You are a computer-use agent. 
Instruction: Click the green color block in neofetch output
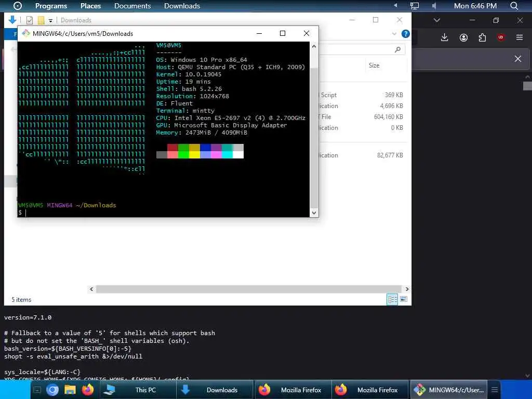(183, 147)
